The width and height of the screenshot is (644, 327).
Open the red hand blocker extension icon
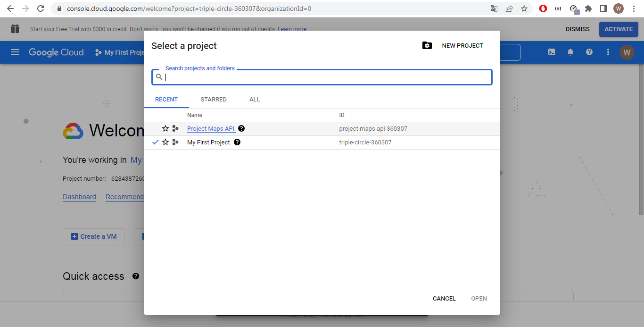[x=543, y=8]
